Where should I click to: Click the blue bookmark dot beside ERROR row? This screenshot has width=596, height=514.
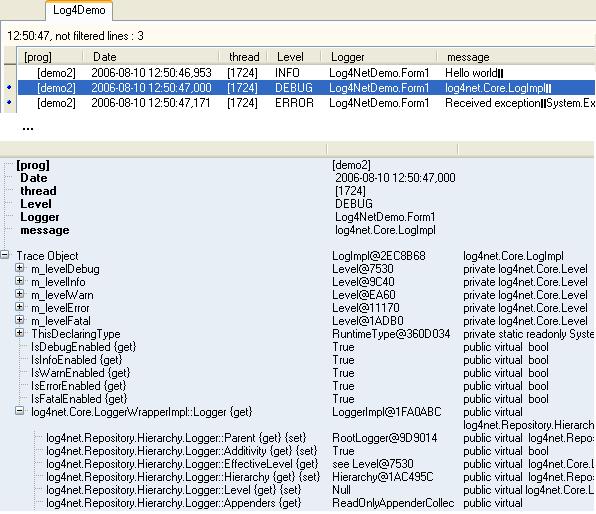pyautogui.click(x=9, y=102)
